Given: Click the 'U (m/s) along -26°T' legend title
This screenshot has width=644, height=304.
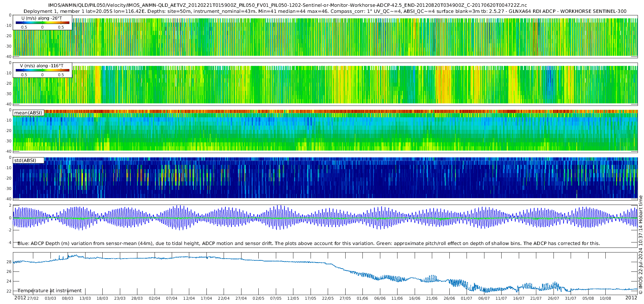Looking at the screenshot, I should [41, 18].
